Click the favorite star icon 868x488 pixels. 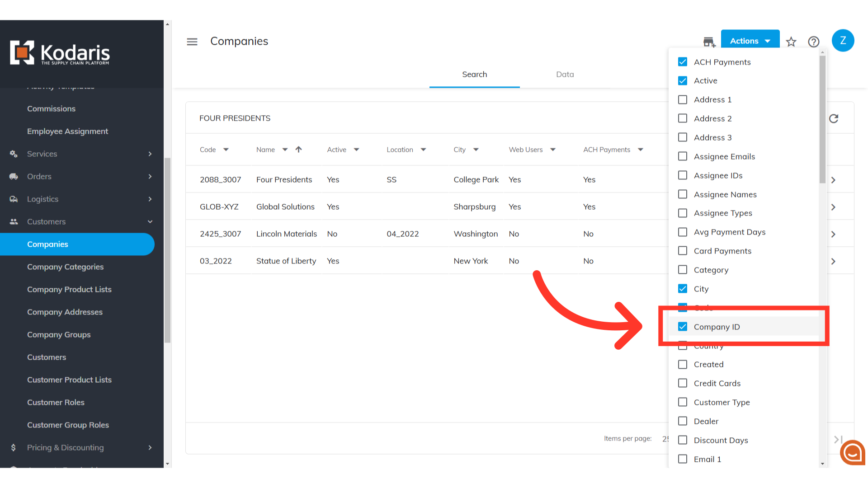pos(791,42)
